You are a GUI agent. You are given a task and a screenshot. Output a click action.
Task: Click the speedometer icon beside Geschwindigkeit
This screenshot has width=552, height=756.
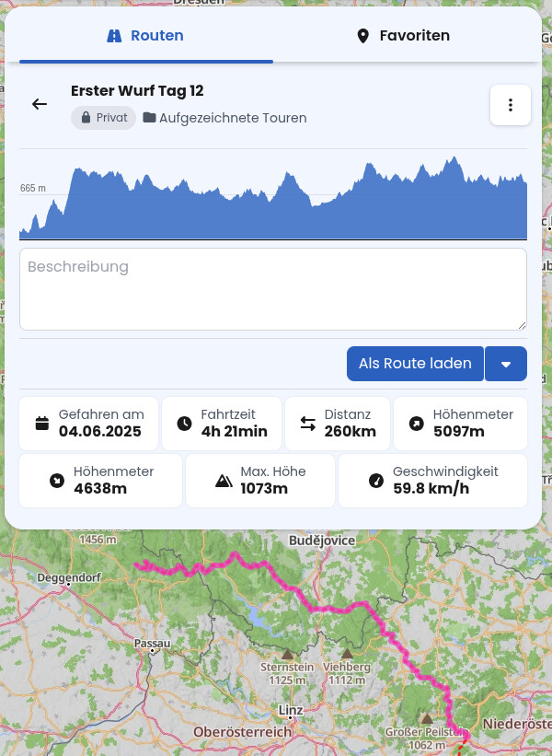click(375, 481)
